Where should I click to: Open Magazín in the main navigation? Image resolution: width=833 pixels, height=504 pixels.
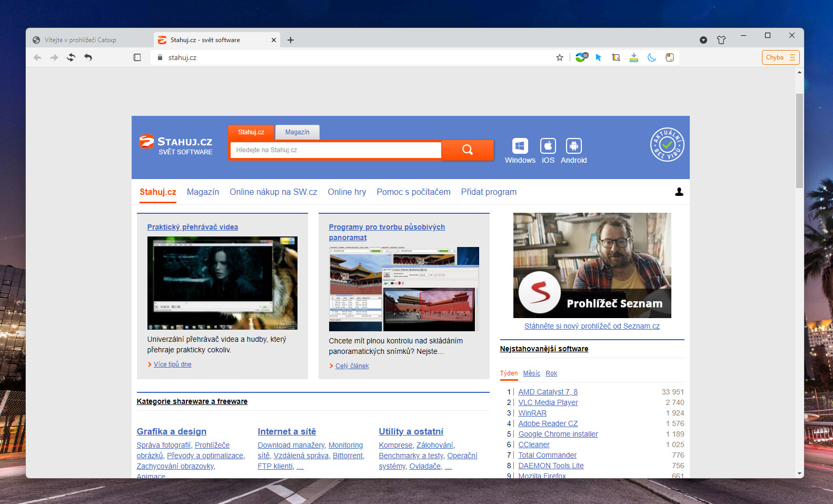[203, 192]
